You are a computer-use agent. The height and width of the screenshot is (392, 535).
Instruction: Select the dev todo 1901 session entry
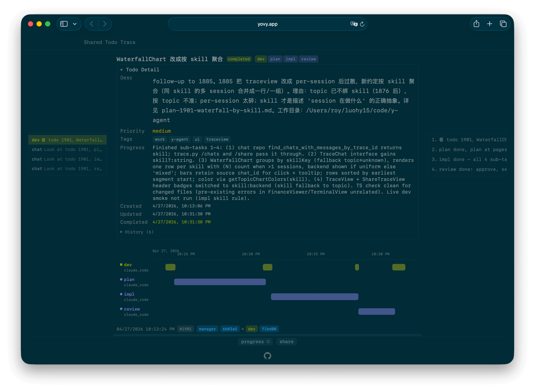pyautogui.click(x=67, y=140)
